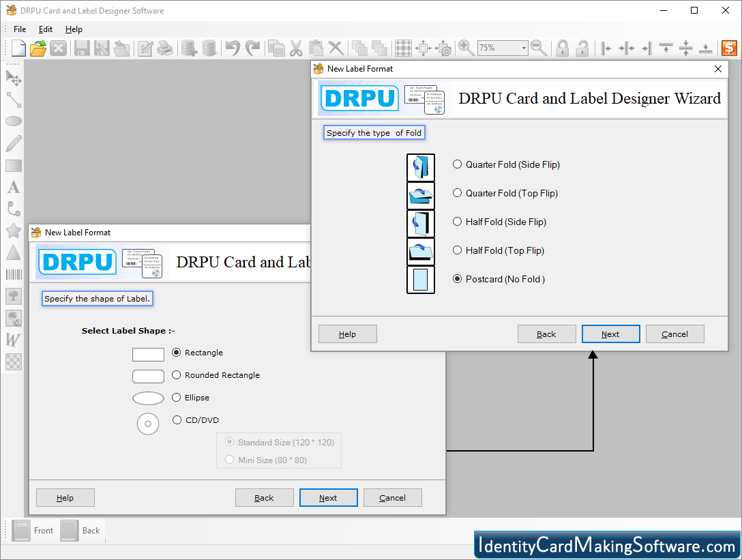The height and width of the screenshot is (560, 742).
Task: Cancel the label shape dialog
Action: (393, 497)
